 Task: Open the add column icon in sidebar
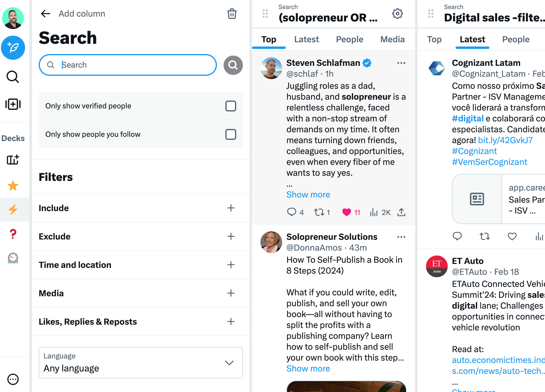(13, 104)
